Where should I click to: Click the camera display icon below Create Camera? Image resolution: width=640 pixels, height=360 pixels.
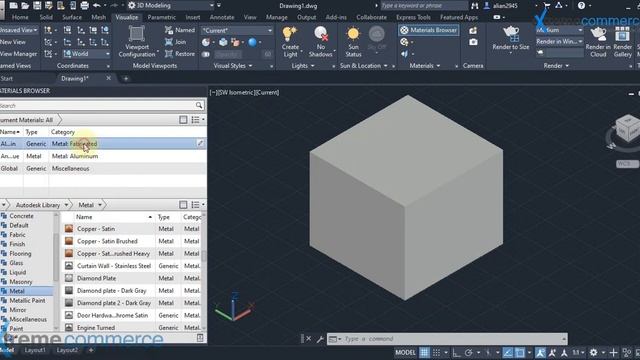click(x=473, y=42)
